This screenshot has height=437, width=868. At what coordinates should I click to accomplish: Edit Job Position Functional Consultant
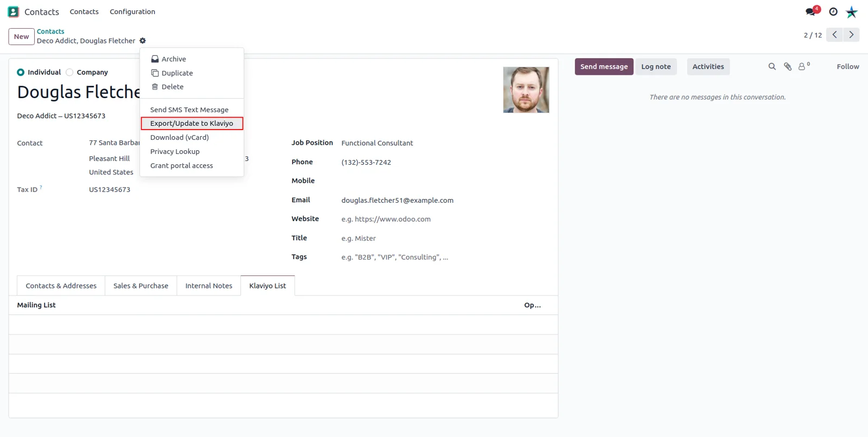[x=445, y=143]
